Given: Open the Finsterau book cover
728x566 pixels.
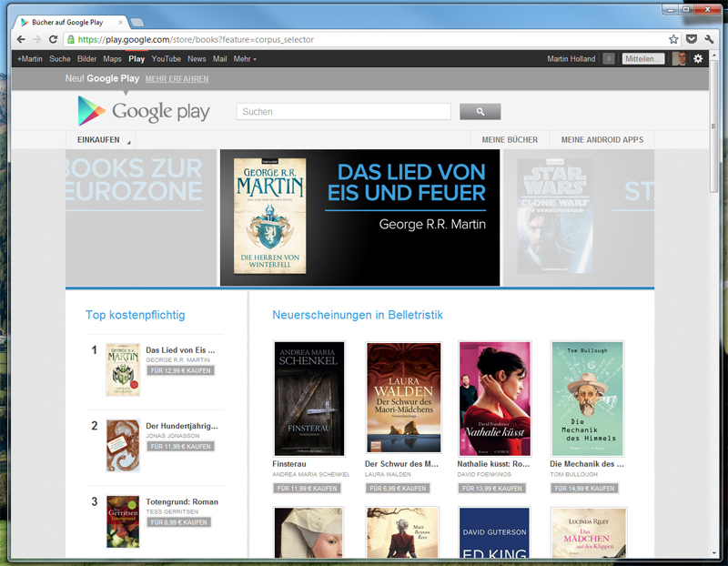Looking at the screenshot, I should click(309, 399).
